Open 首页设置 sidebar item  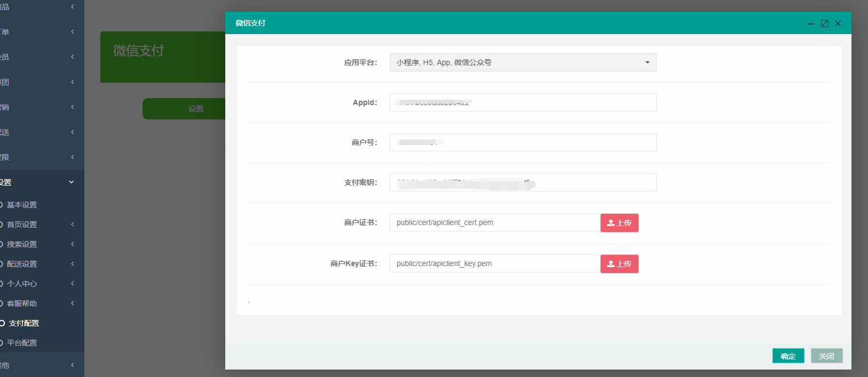[22, 224]
